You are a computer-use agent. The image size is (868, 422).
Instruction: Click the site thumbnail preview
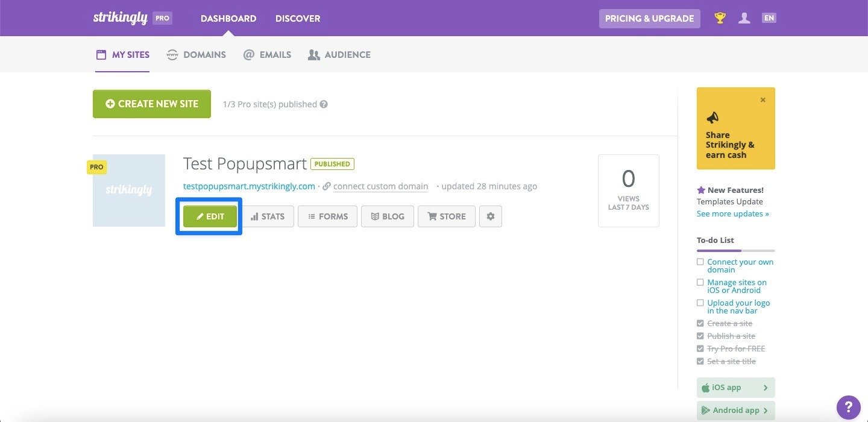(x=129, y=191)
